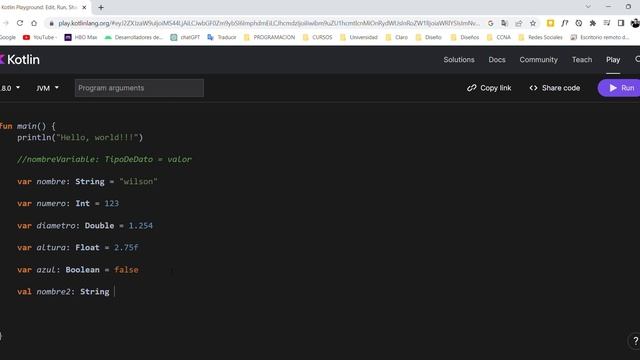The height and width of the screenshot is (360, 640).
Task: Open the Extensions puzzle icon
Action: coord(593,23)
